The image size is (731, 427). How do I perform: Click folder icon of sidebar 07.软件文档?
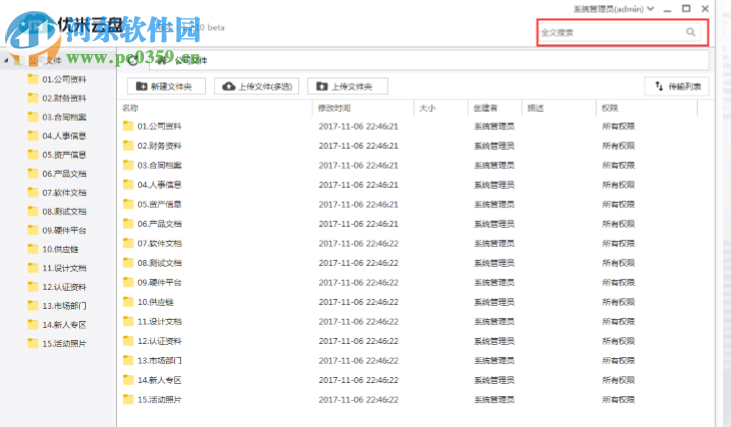[x=33, y=192]
